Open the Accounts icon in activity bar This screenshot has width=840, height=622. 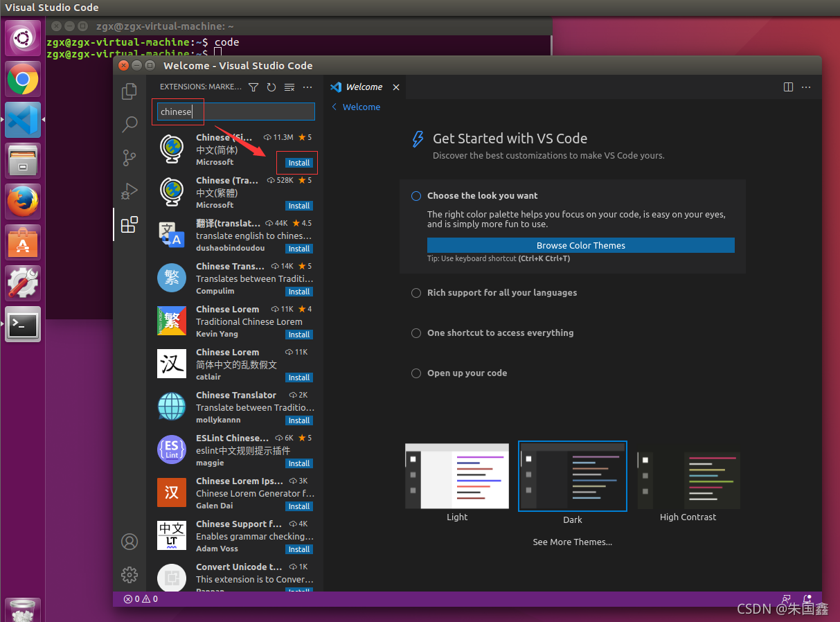[x=129, y=542]
